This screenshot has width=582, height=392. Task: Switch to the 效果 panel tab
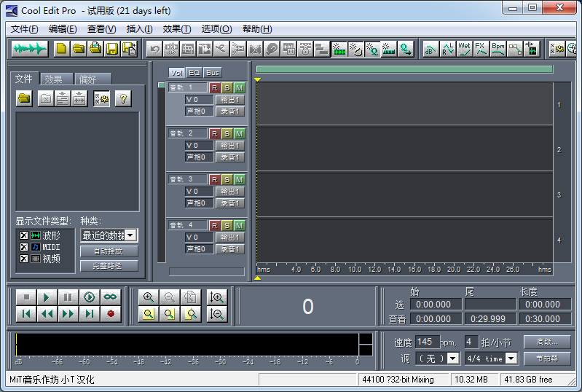point(56,79)
